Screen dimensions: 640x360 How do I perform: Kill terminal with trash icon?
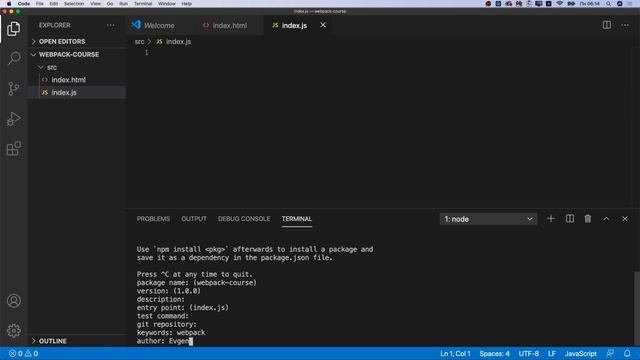587,219
